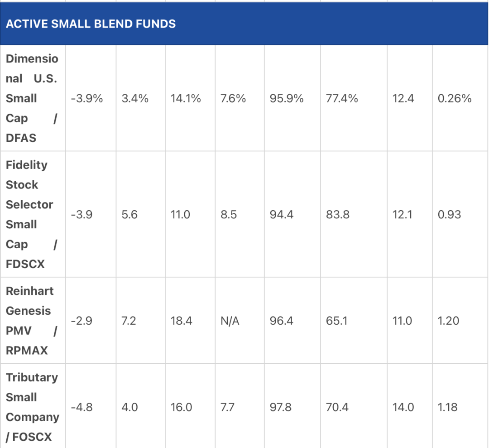Click the 0.93 expense value

click(x=449, y=215)
